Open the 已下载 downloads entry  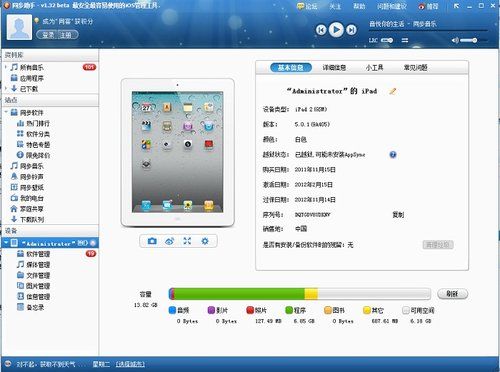tap(29, 89)
